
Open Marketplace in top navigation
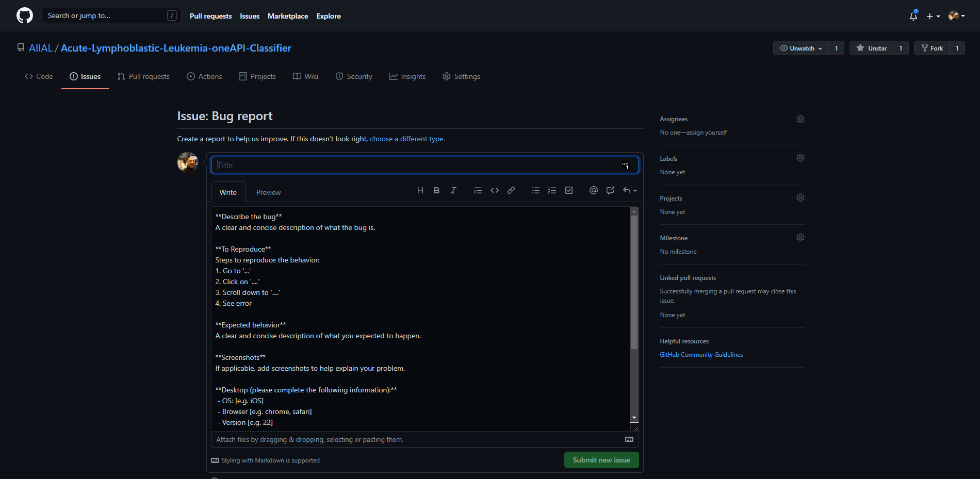pyautogui.click(x=288, y=16)
